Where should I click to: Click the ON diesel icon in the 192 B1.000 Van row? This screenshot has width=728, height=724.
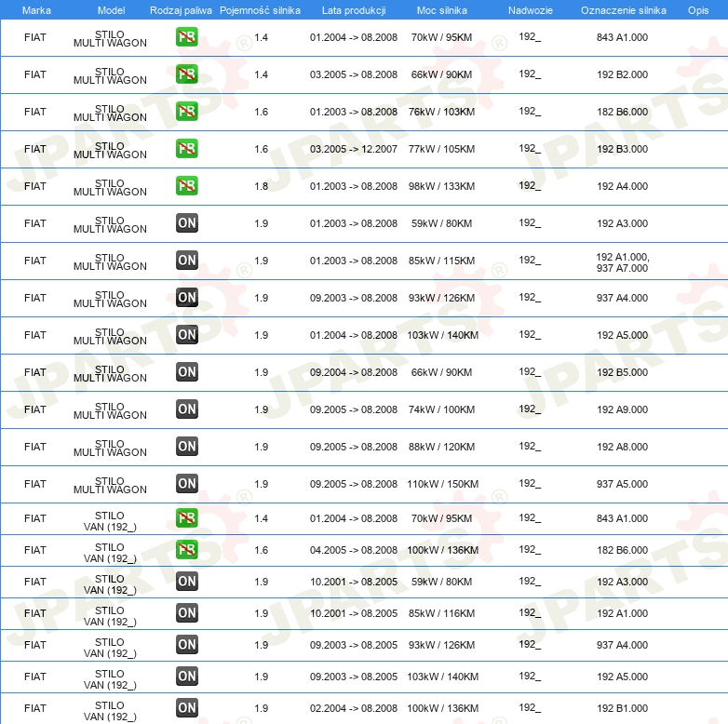(x=186, y=708)
